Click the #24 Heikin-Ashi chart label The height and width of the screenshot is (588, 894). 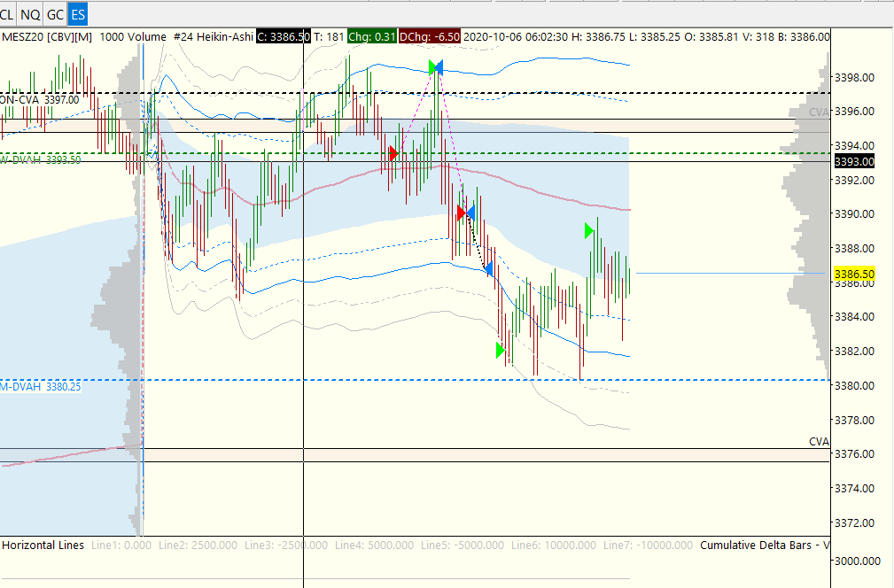pyautogui.click(x=214, y=37)
